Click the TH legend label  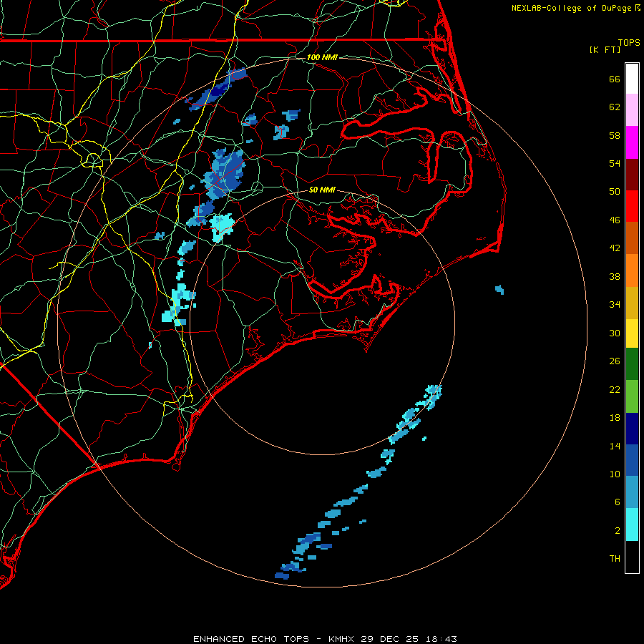pyautogui.click(x=615, y=559)
